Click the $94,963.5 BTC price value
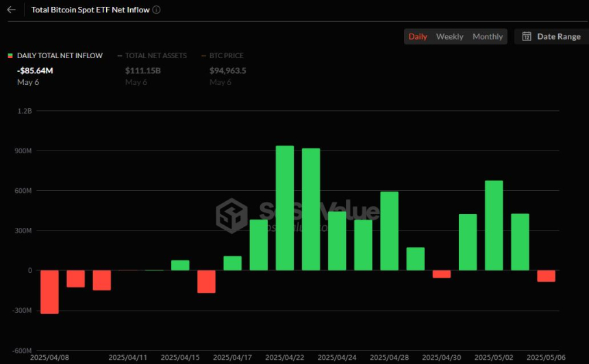Viewport: 589px width, 364px height. pyautogui.click(x=227, y=70)
